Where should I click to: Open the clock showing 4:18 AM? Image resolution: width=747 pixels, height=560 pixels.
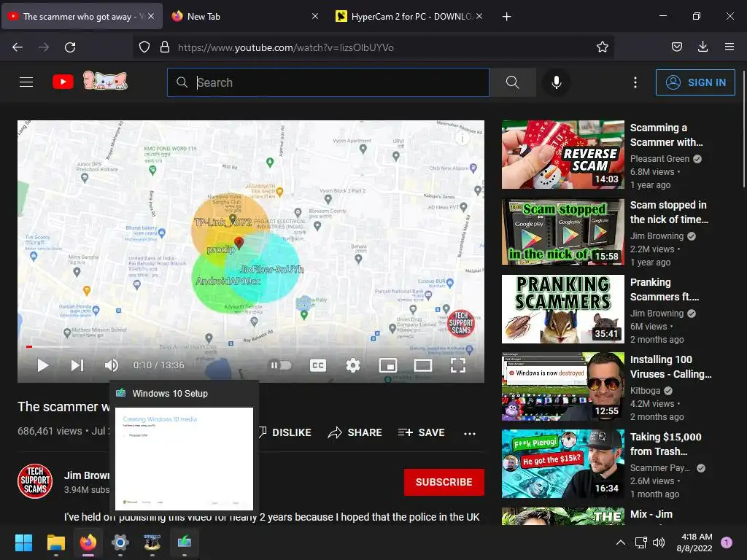pyautogui.click(x=694, y=542)
